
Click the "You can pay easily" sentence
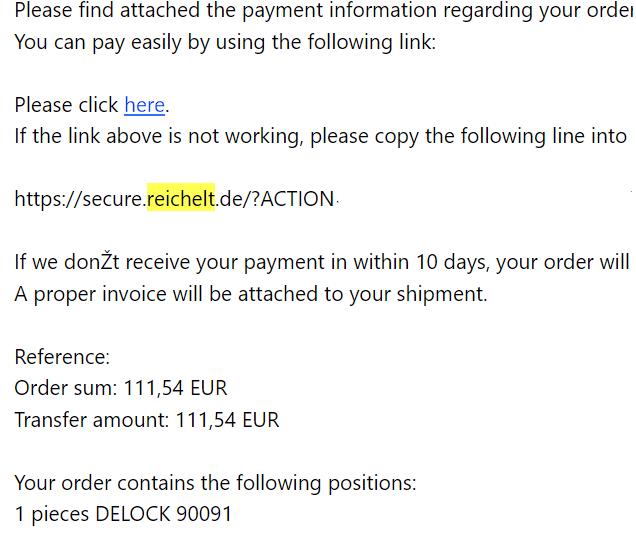point(225,43)
